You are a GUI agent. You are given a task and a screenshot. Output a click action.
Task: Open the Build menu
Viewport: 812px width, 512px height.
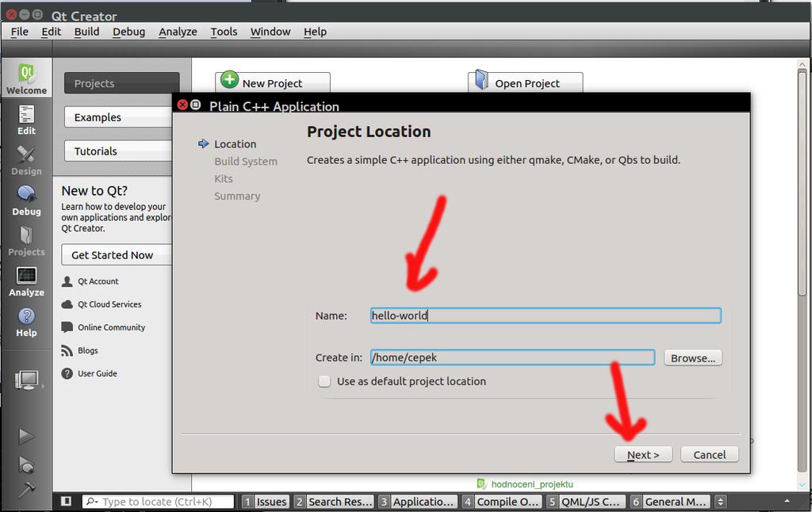(86, 32)
